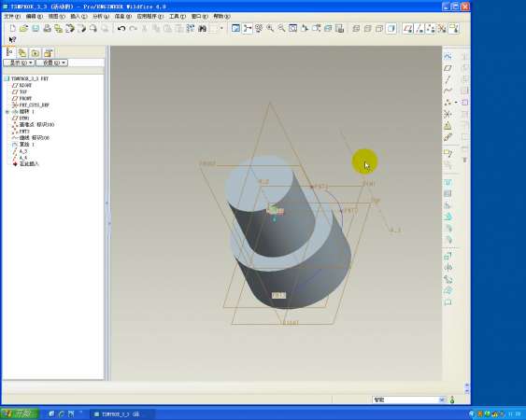Switch to wireframe display
The width and height of the screenshot is (526, 420).
[356, 29]
